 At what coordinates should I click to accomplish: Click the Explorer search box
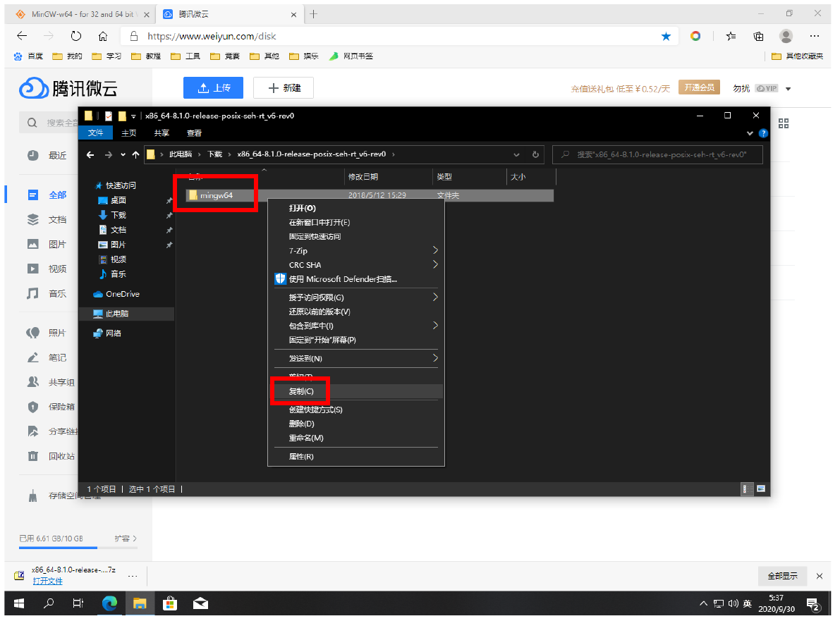tap(659, 154)
